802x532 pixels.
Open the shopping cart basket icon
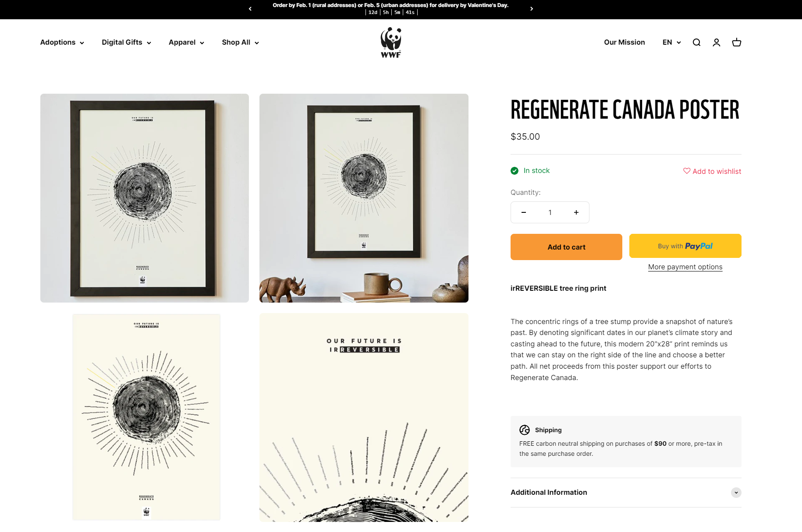tap(737, 42)
